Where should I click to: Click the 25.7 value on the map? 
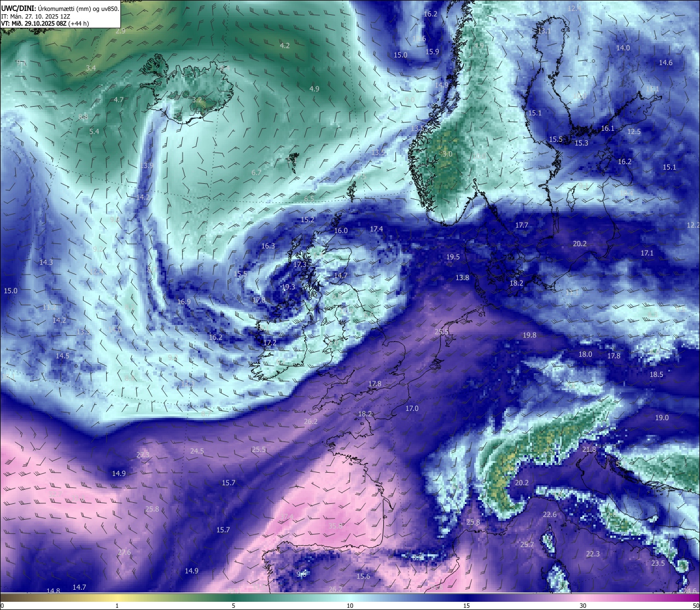click(x=527, y=545)
